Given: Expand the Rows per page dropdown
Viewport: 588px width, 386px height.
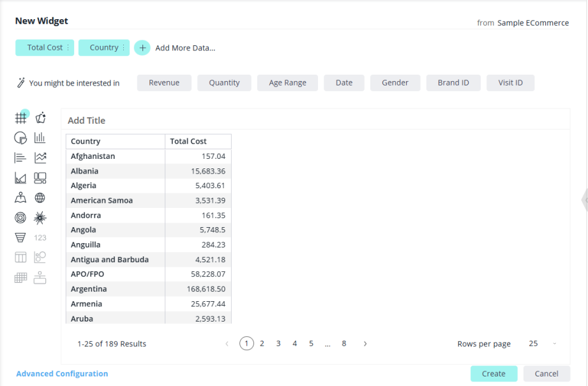Looking at the screenshot, I should pos(554,344).
